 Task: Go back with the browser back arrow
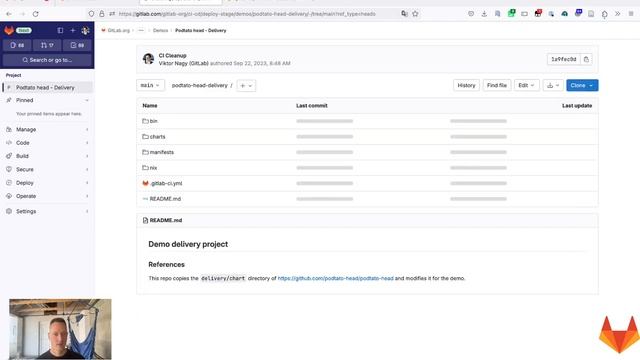coord(9,14)
